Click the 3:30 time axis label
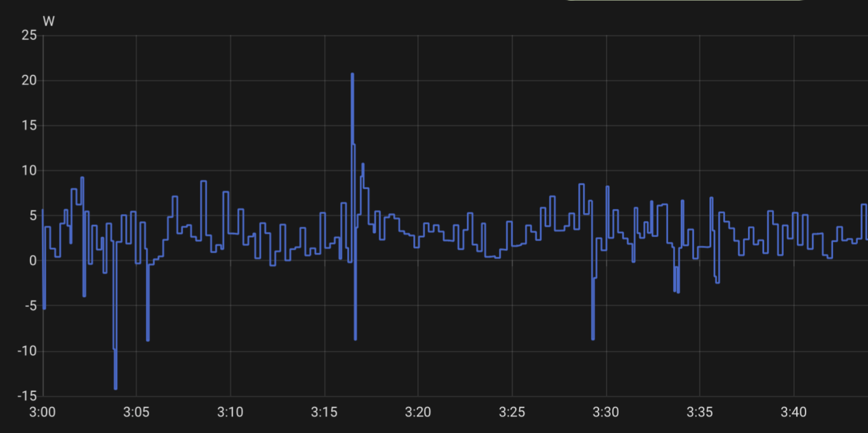 click(x=606, y=412)
